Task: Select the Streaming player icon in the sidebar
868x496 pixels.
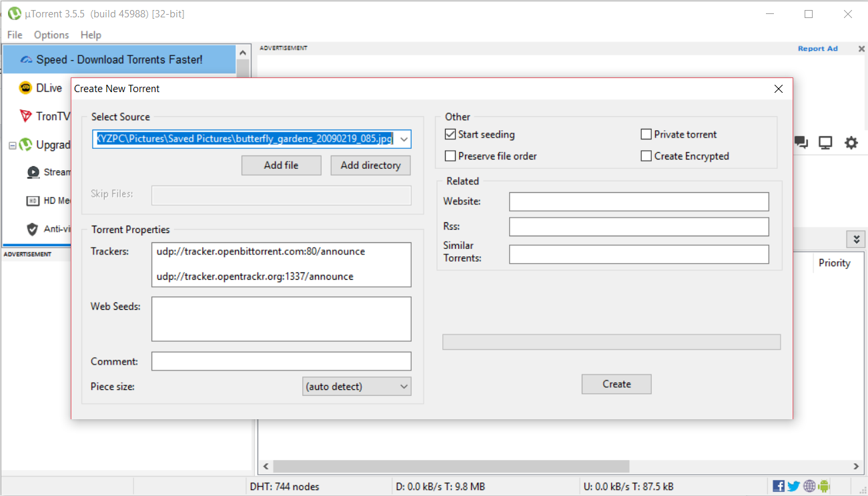Action: click(33, 172)
